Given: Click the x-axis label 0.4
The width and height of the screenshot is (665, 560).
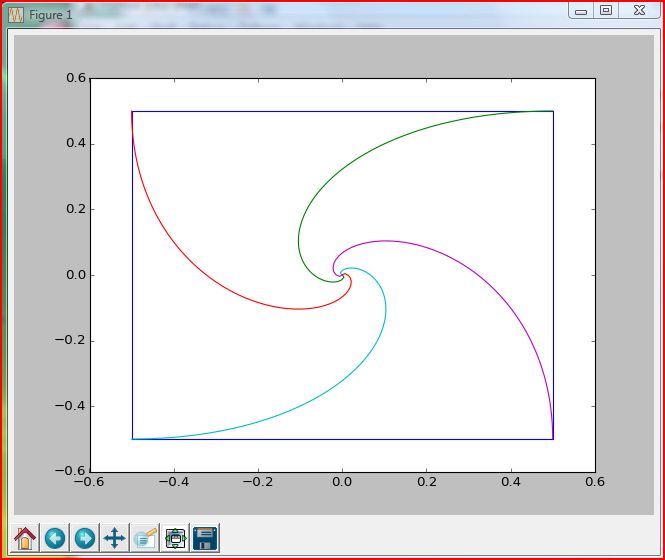Looking at the screenshot, I should [x=511, y=482].
